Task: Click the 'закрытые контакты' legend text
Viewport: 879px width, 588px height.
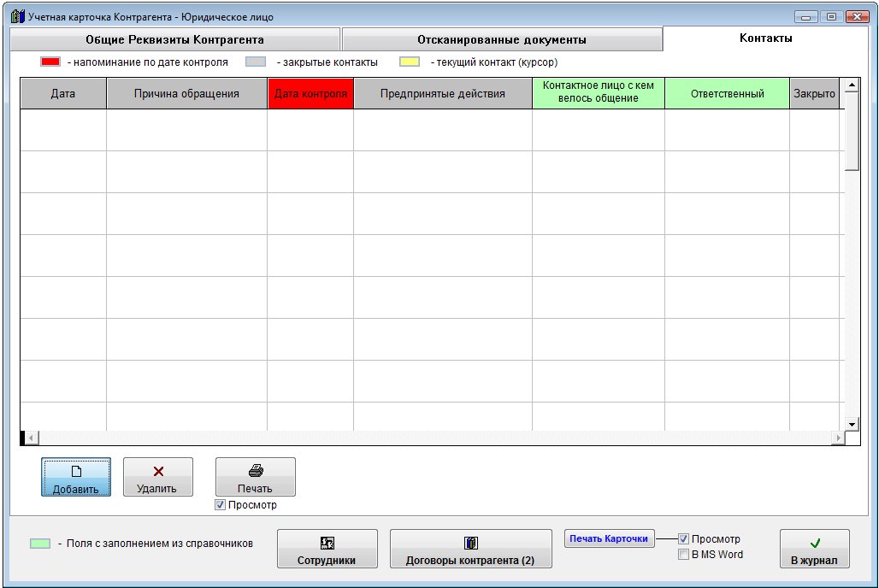Action: [x=330, y=62]
